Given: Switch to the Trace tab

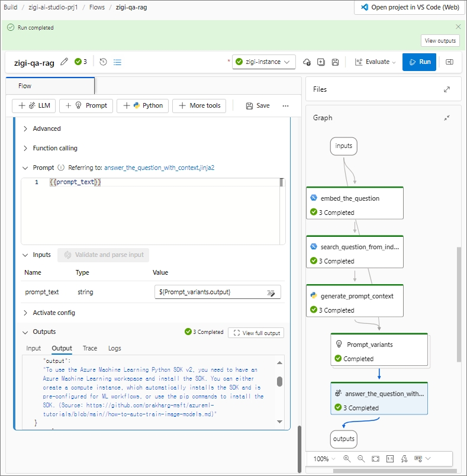Looking at the screenshot, I should [90, 348].
